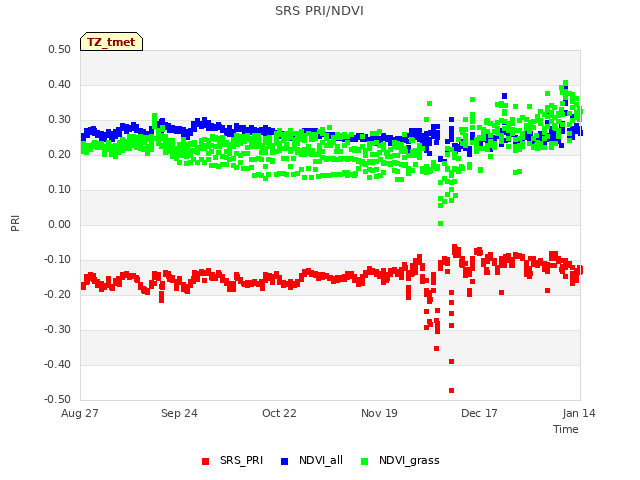Click the -0.50 y-axis tick label
This screenshot has height=480, width=640.
[x=58, y=399]
